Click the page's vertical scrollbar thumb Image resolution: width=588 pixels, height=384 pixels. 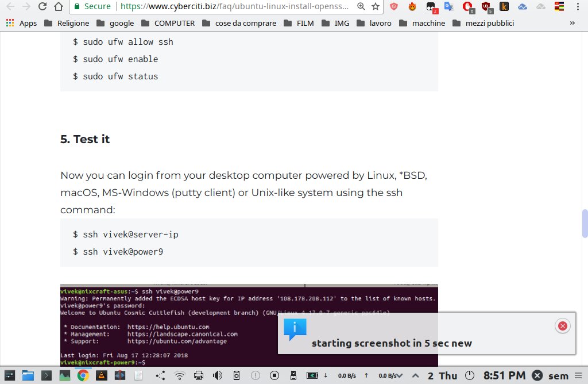(x=585, y=224)
